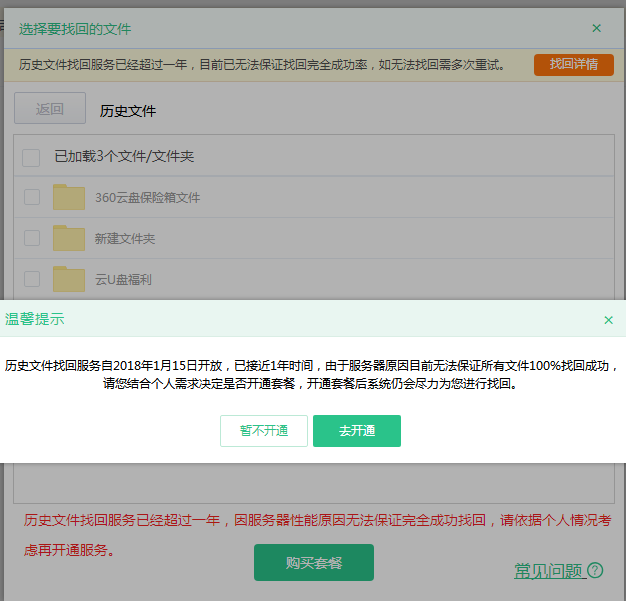The height and width of the screenshot is (601, 626).
Task: Click the question mark icon beside 常见问题
Action: (x=595, y=571)
